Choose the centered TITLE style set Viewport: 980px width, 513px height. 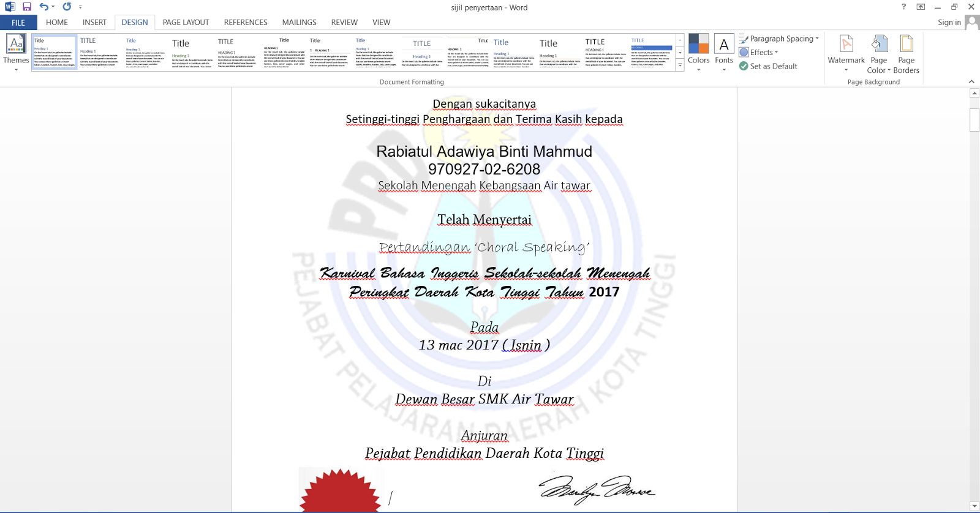422,52
